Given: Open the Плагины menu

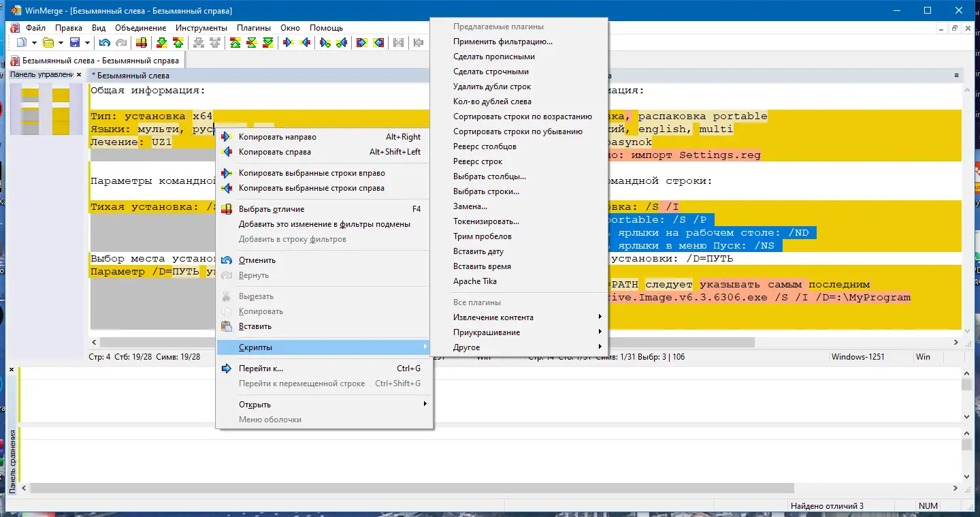Looking at the screenshot, I should pos(254,28).
